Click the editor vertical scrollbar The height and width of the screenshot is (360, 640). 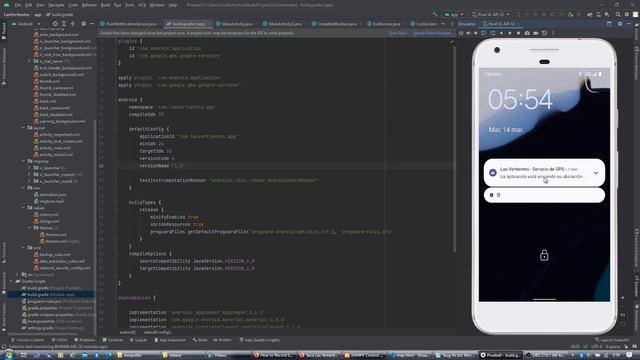tap(454, 149)
